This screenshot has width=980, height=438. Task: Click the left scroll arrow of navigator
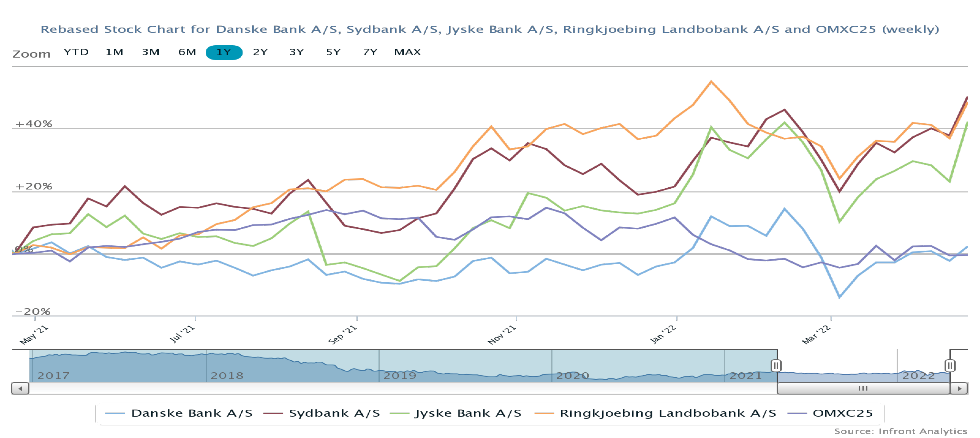tap(20, 388)
